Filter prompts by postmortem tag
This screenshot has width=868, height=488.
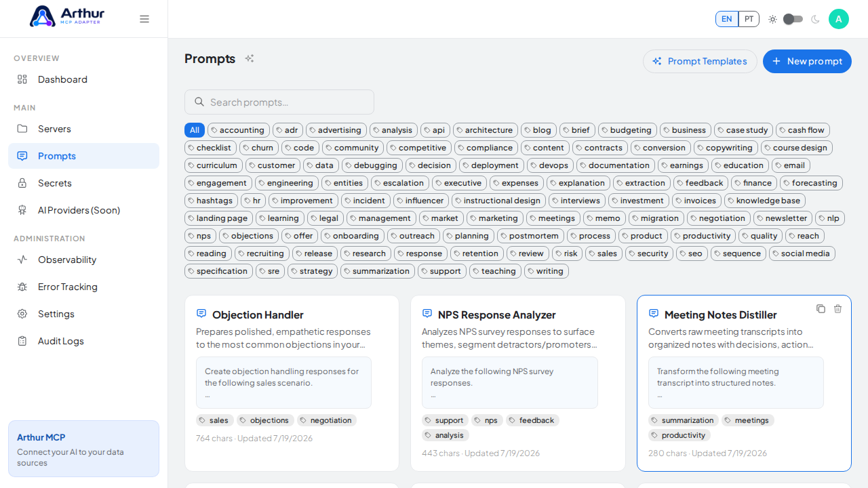point(531,236)
